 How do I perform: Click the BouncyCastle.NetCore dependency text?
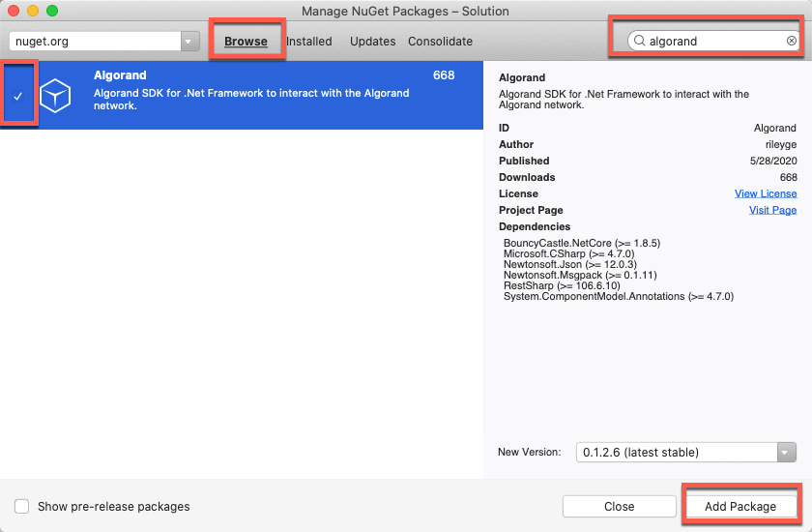click(x=582, y=243)
